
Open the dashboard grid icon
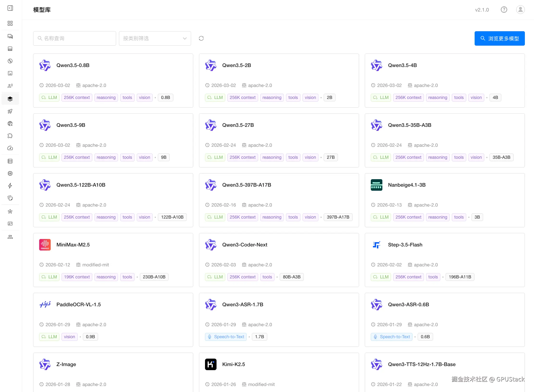(x=10, y=23)
